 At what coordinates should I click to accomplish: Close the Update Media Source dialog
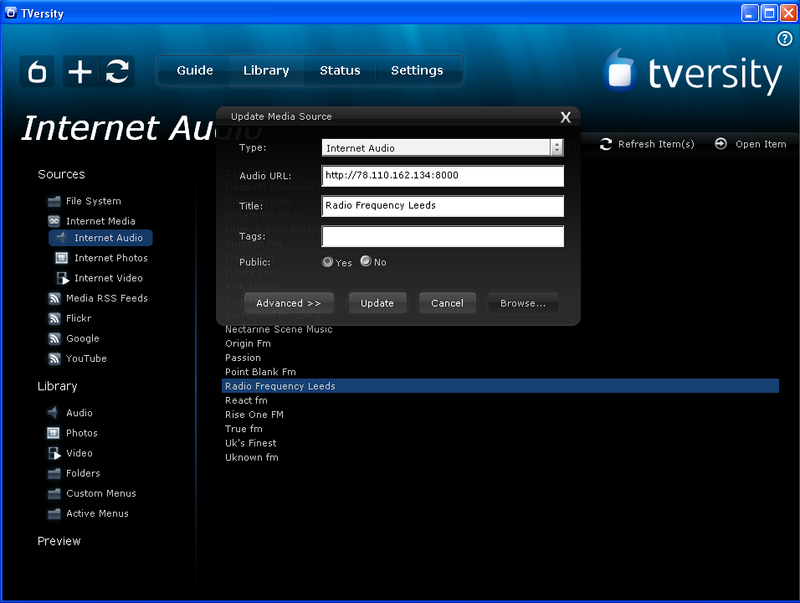565,117
